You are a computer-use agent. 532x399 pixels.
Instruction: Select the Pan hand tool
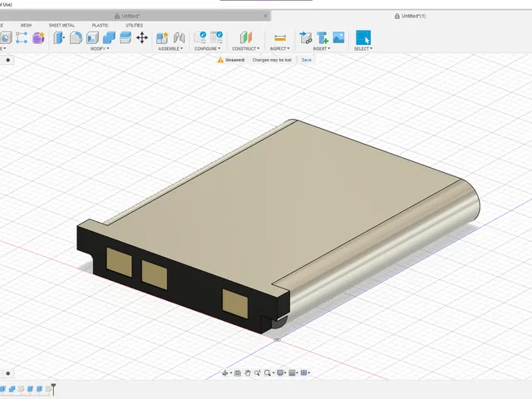click(248, 373)
